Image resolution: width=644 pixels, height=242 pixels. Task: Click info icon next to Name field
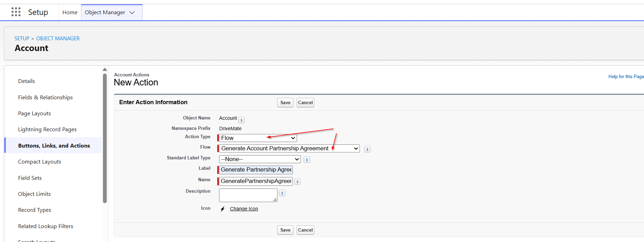pos(298,182)
